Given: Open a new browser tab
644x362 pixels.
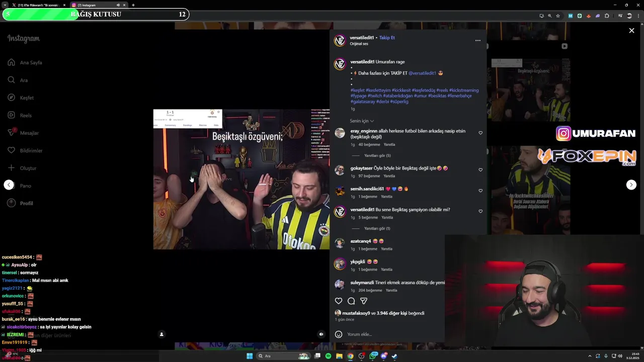Looking at the screenshot, I should 133,5.
